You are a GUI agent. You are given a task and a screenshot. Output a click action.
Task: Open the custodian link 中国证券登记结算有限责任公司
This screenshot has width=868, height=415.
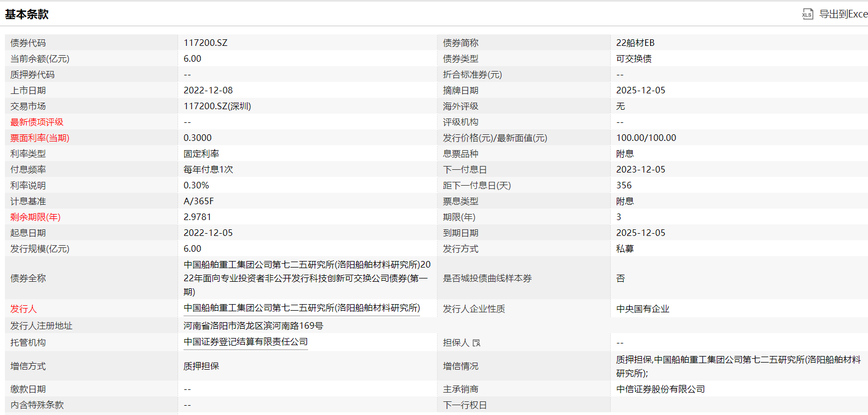[x=246, y=342]
